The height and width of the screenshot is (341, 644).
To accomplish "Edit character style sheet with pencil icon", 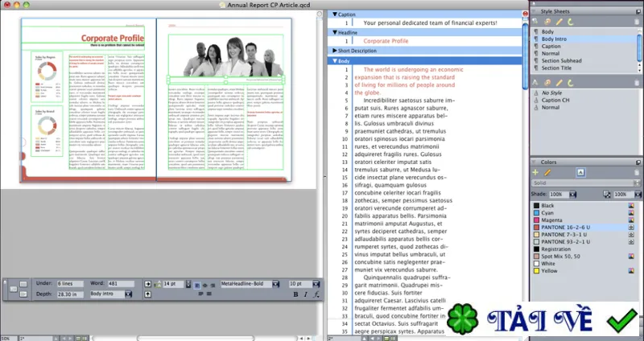I will (559, 83).
